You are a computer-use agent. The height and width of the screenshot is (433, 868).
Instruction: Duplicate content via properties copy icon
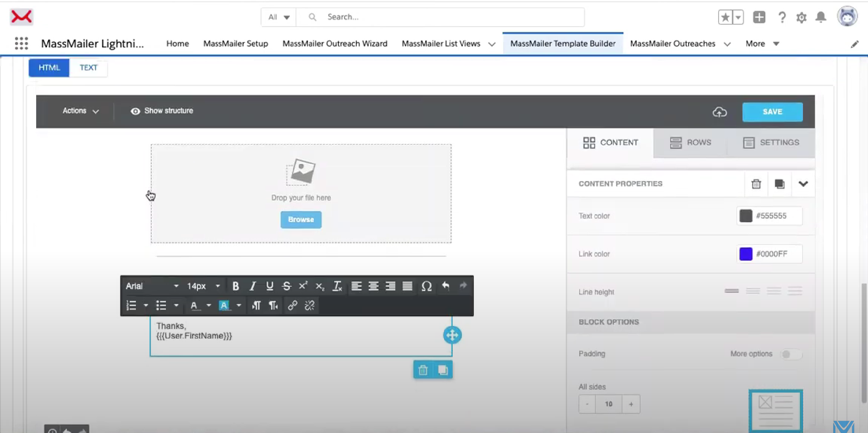point(779,184)
